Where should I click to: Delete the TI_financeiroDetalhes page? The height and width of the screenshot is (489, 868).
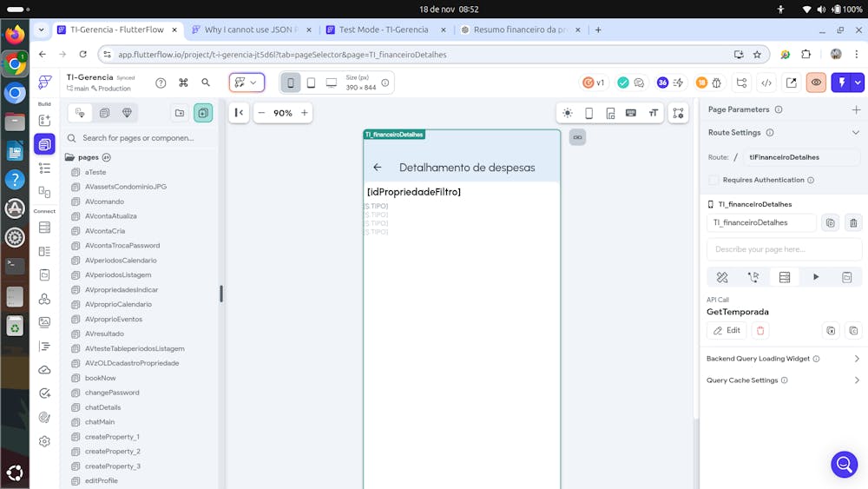(x=853, y=223)
